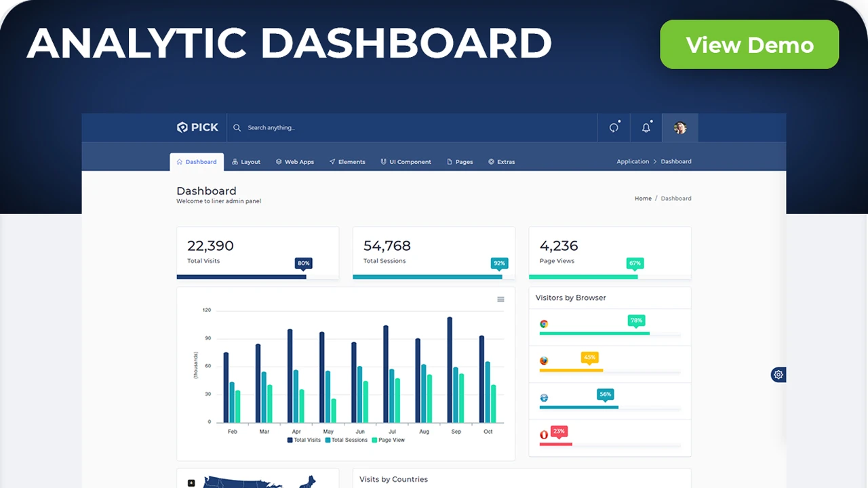Click the 80% tooltip badge
The width and height of the screenshot is (868, 488).
point(304,264)
